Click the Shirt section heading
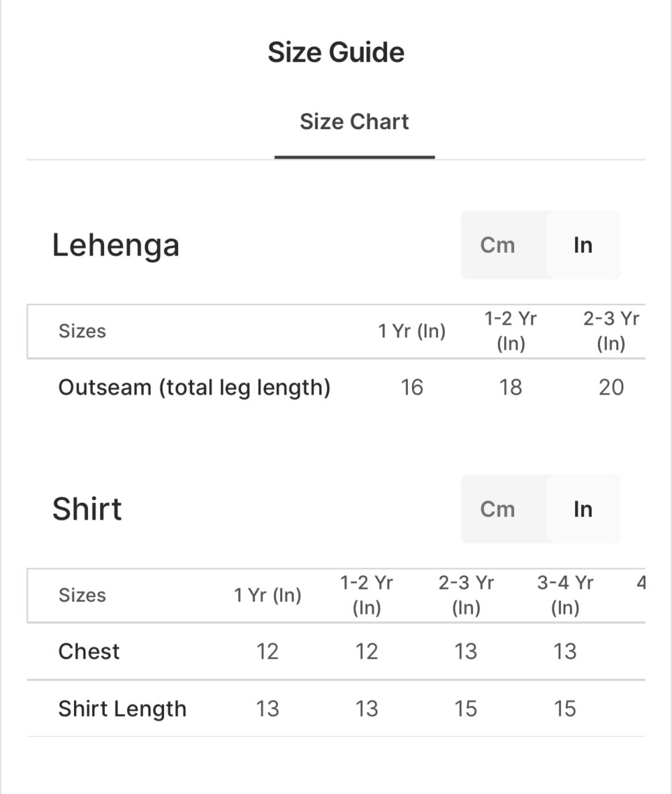 (x=87, y=510)
